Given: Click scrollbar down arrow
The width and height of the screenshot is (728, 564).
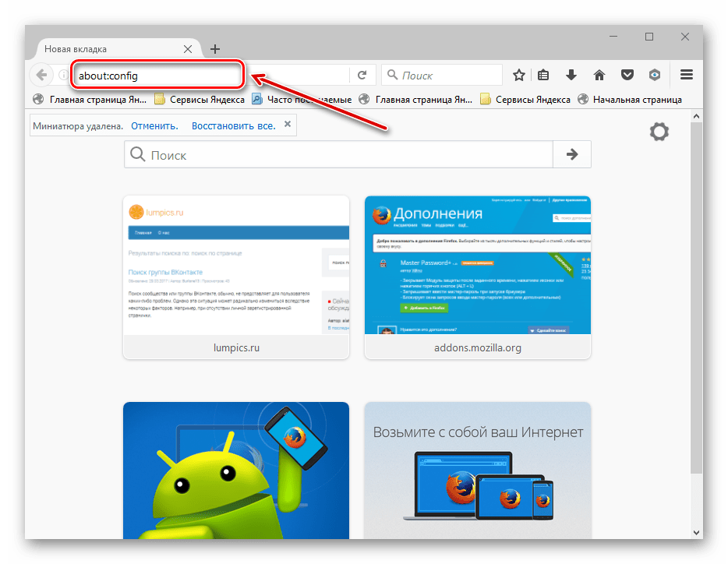Looking at the screenshot, I should tap(696, 532).
